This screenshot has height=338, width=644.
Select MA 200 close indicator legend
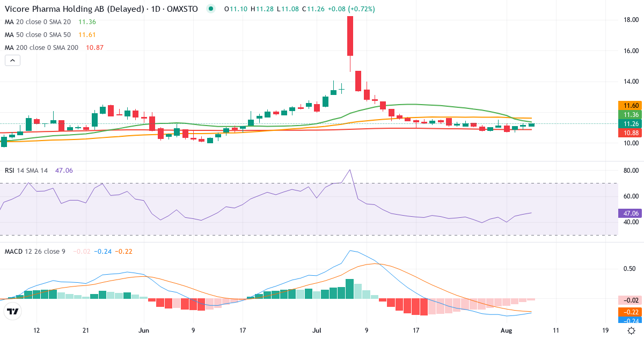pyautogui.click(x=41, y=47)
